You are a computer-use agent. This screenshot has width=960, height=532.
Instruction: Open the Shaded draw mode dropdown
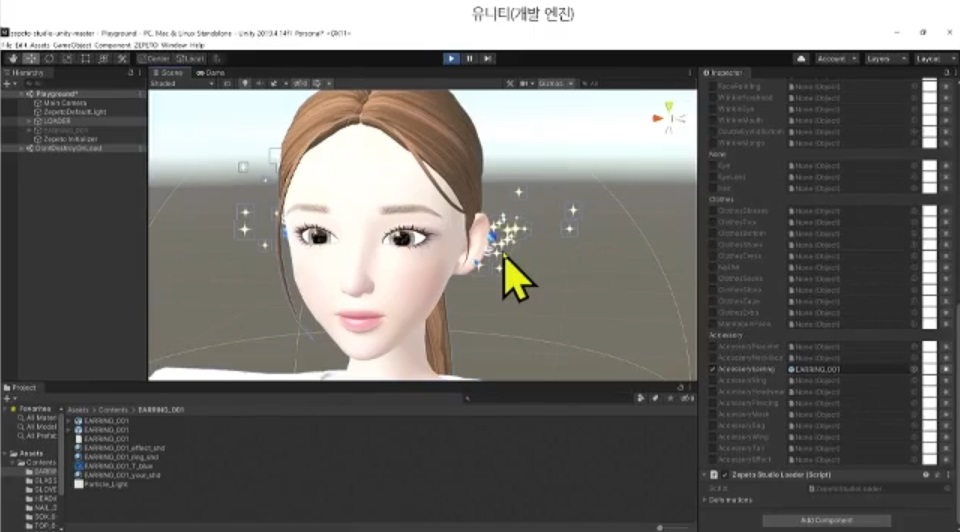(x=182, y=83)
